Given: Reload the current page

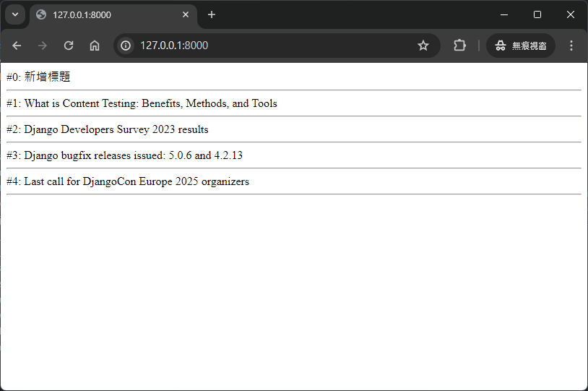Looking at the screenshot, I should (x=68, y=46).
